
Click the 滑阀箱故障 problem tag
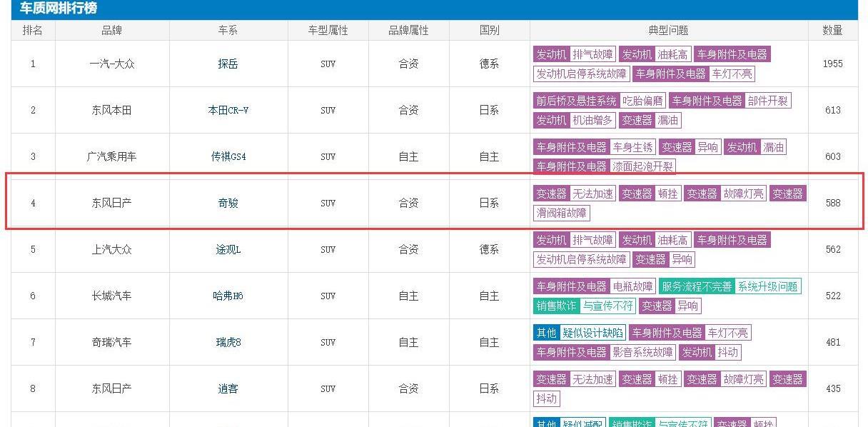[562, 213]
